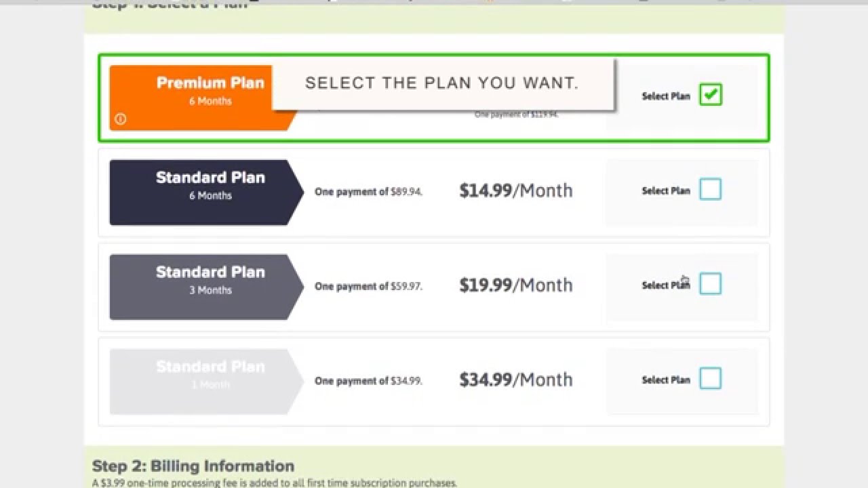Uncheck the Premium Plan 6 Months checkbox
The image size is (868, 488).
click(x=711, y=95)
